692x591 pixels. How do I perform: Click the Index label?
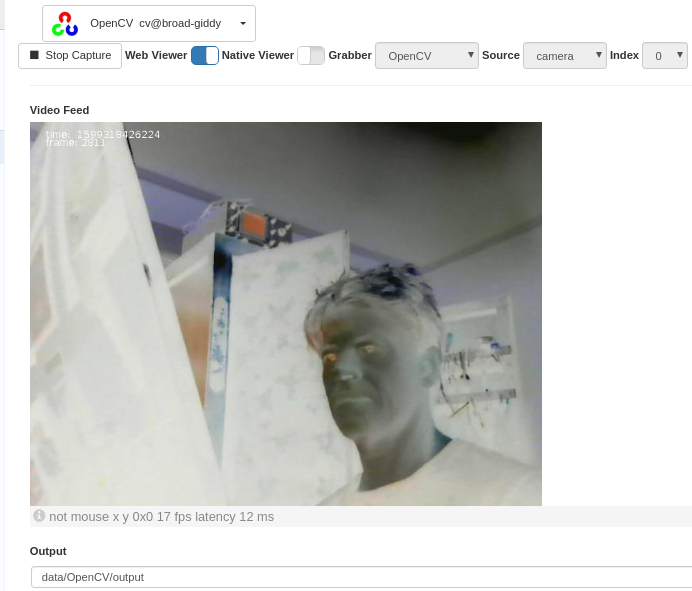click(x=624, y=55)
